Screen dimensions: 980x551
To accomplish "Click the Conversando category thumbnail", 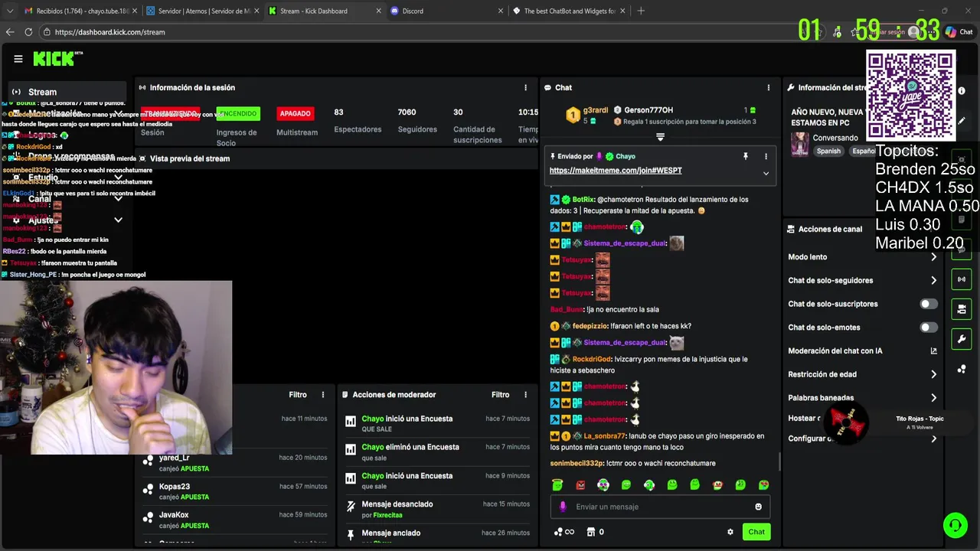I will pyautogui.click(x=800, y=144).
